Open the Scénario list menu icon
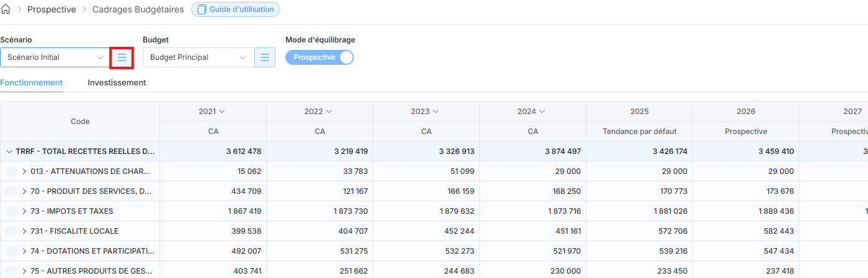 coord(122,57)
